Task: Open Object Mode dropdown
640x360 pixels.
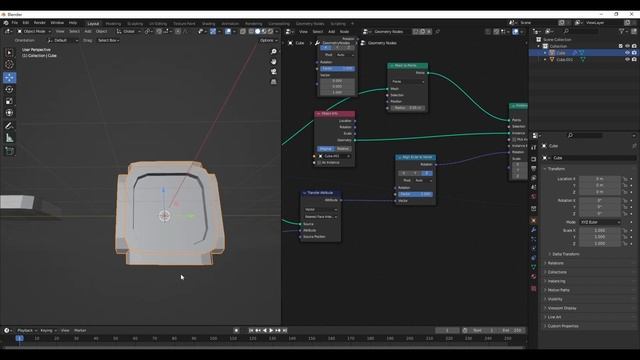Action: [x=33, y=31]
